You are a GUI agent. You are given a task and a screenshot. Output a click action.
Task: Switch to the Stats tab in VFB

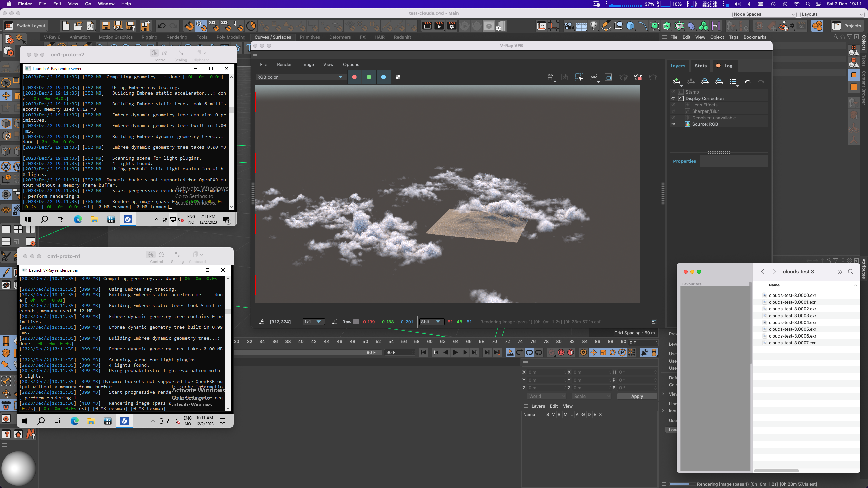coord(701,66)
